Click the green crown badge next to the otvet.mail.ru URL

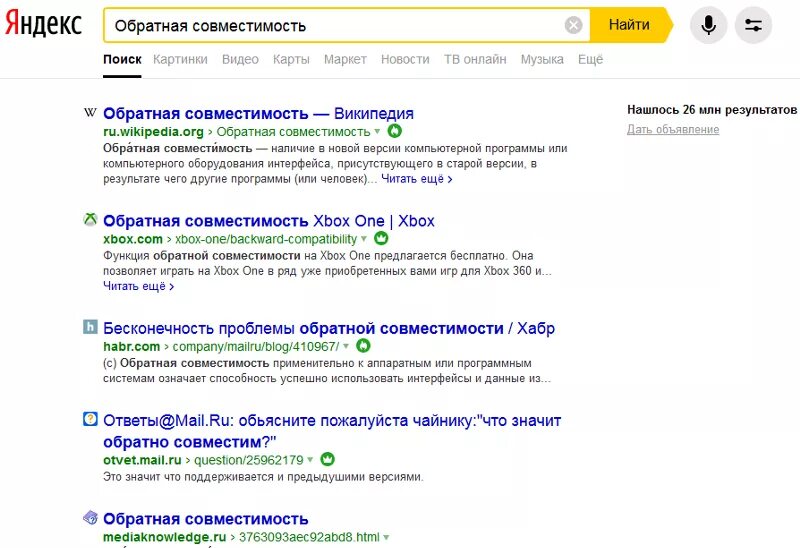pyautogui.click(x=328, y=459)
